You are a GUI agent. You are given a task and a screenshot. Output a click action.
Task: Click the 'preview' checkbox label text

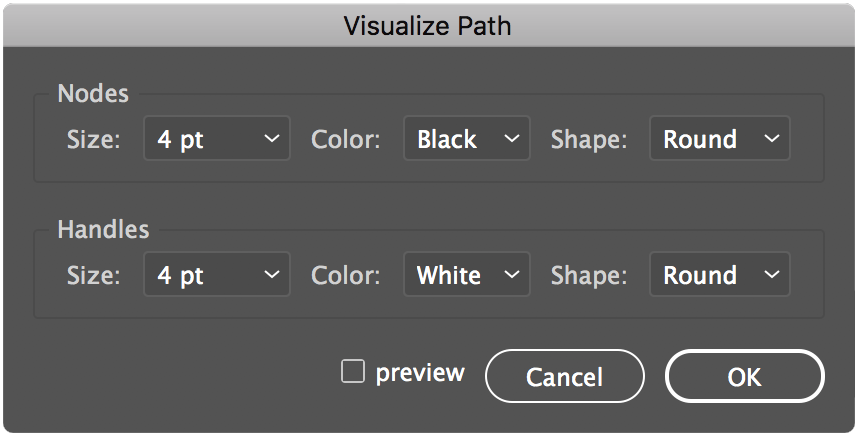(420, 373)
